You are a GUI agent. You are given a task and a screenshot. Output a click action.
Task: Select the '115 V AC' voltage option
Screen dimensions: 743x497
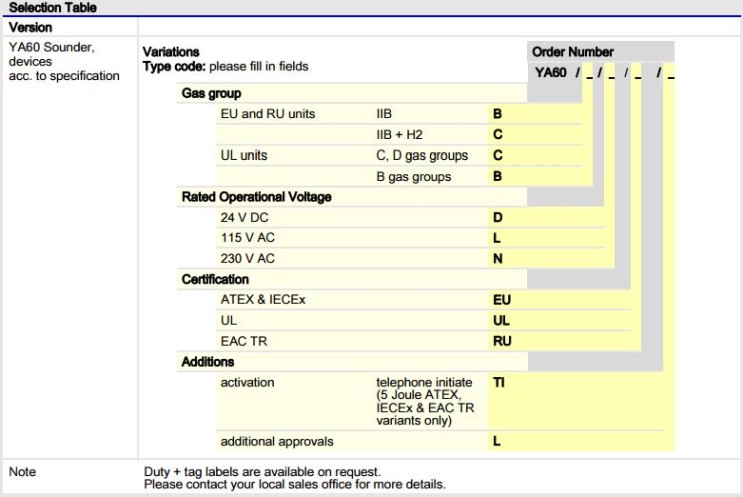pos(247,238)
